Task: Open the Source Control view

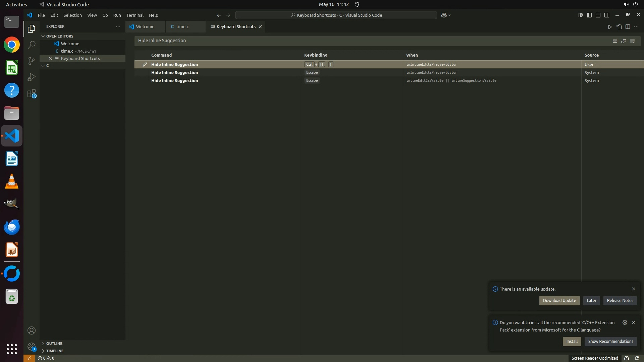Action: click(32, 61)
